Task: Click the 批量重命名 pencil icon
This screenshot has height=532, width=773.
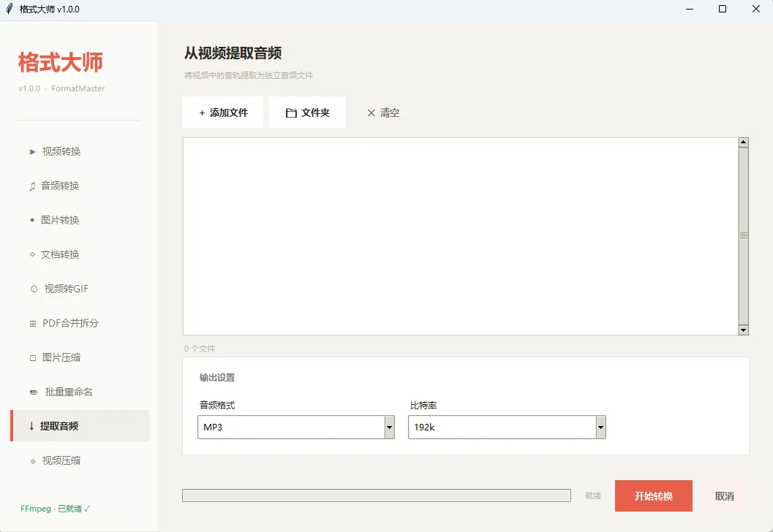Action: pos(34,392)
